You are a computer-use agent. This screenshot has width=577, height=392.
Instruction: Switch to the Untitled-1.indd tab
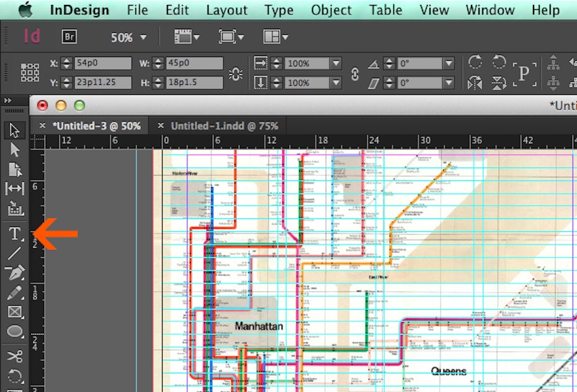click(224, 126)
